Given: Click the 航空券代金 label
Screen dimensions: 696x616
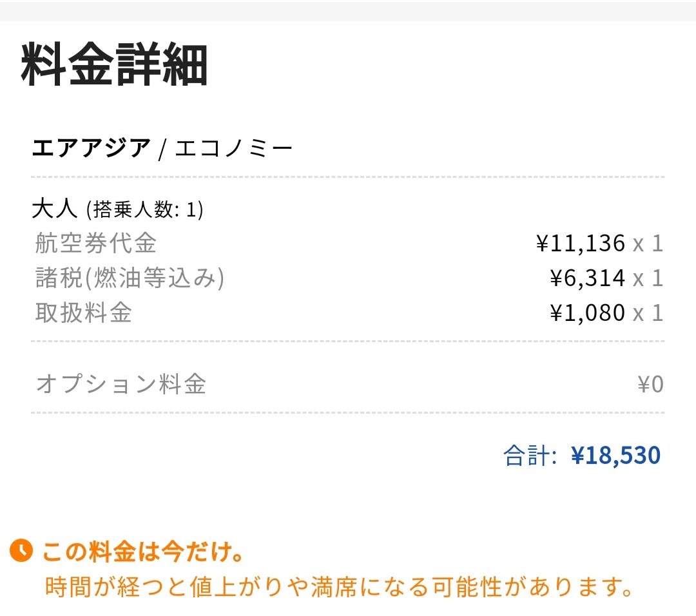Looking at the screenshot, I should click(x=96, y=244).
